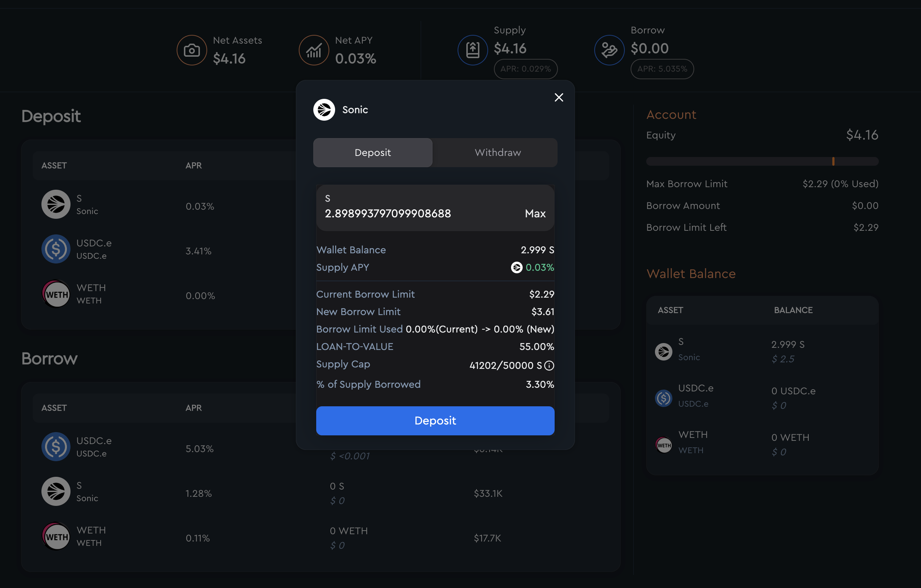Click the small Sonic icon beside Supply APY

click(516, 267)
